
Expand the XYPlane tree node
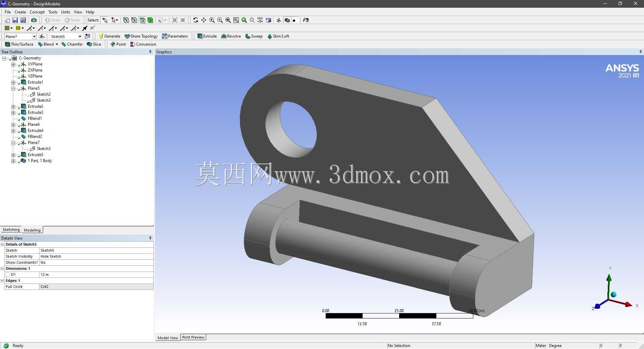click(x=13, y=64)
